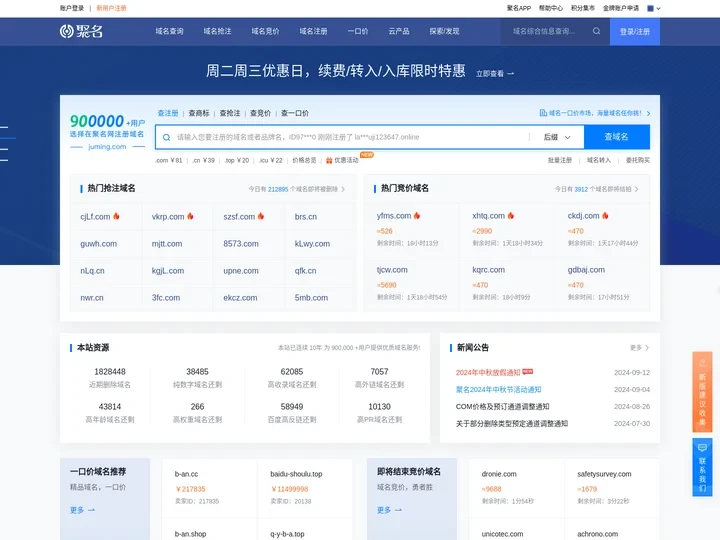Click the 委托购买 link
Viewport: 720px width, 540px height.
(x=638, y=160)
